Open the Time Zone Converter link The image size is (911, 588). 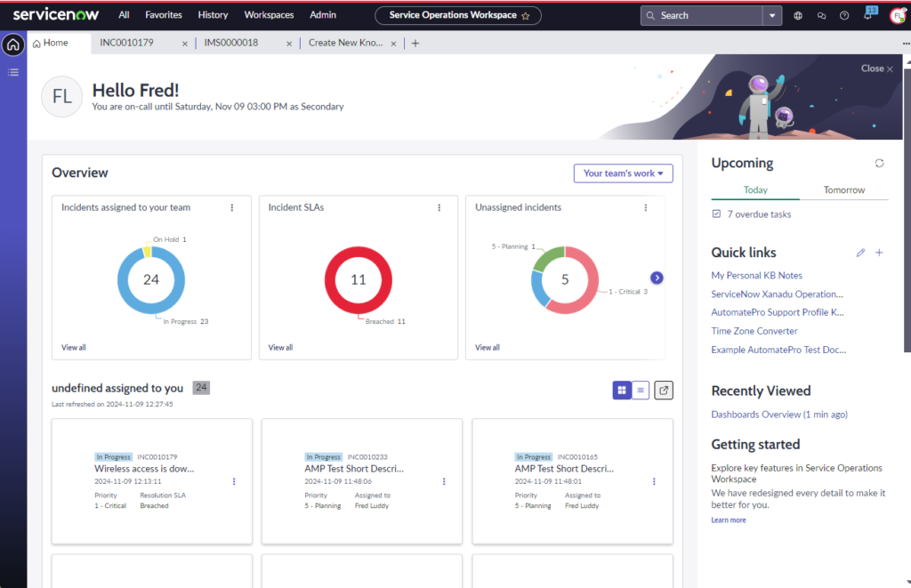(x=754, y=330)
